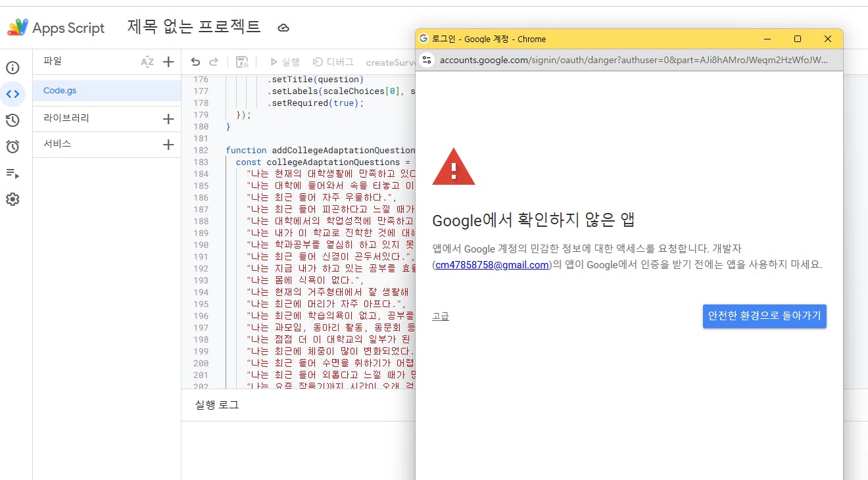Viewport: 868px width, 480px height.
Task: Open developer email cm47858758@gmail.com link
Action: point(492,265)
